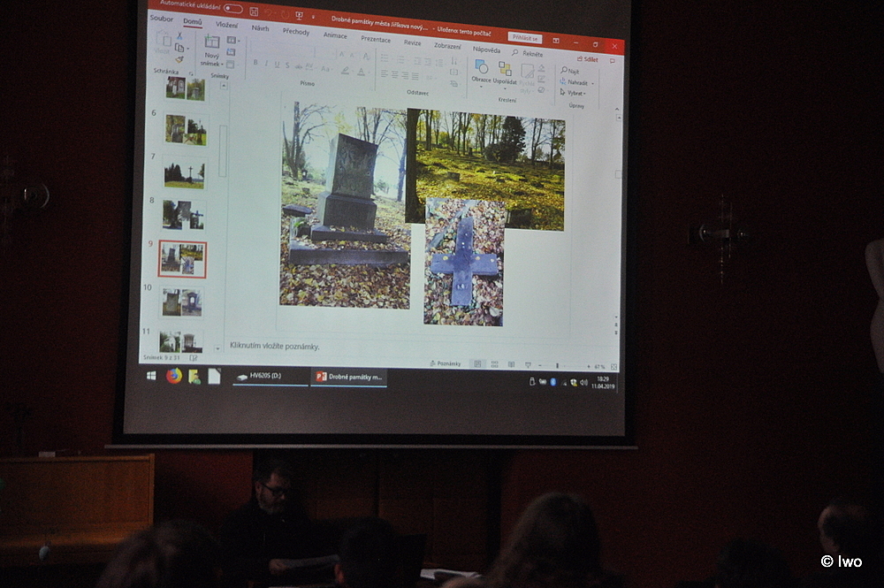Select slide 10 thumbnail
This screenshot has width=884, height=588.
click(x=182, y=302)
